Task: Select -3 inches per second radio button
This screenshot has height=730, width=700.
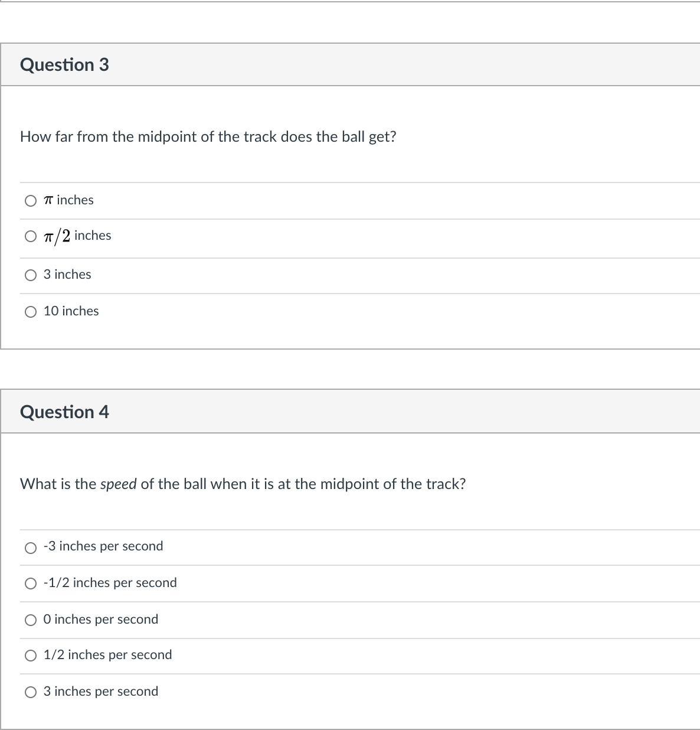Action: point(31,548)
